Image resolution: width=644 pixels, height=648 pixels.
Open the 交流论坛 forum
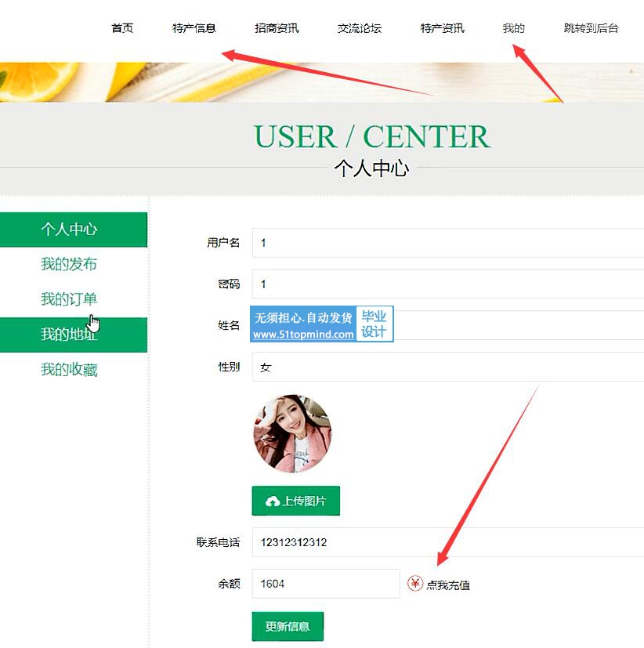coord(360,28)
